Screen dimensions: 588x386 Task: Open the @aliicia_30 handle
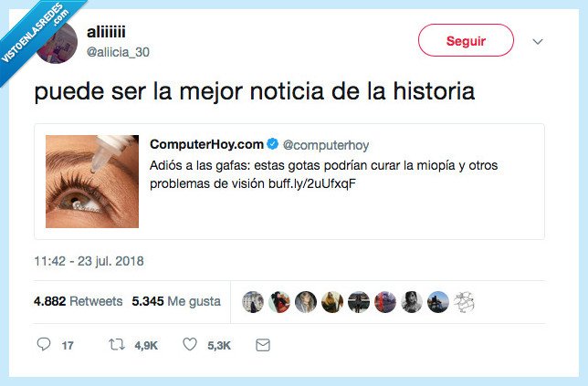(x=118, y=52)
